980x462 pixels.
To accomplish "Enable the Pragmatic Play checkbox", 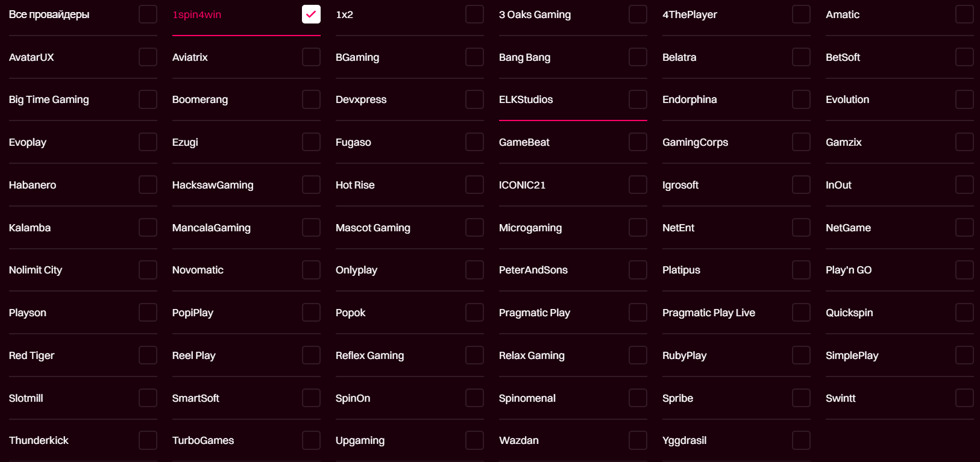I will coord(638,313).
